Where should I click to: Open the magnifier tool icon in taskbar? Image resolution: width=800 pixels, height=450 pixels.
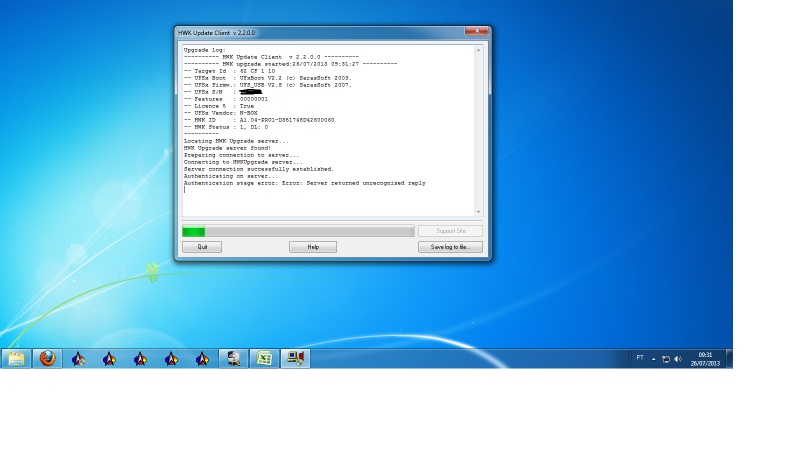pos(234,359)
